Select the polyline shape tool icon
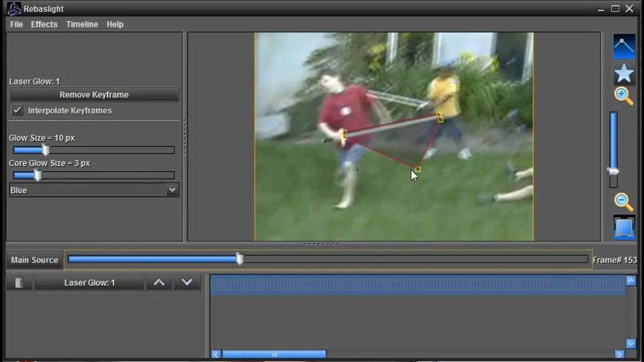Screen dimensions: 644x362 click(624, 46)
